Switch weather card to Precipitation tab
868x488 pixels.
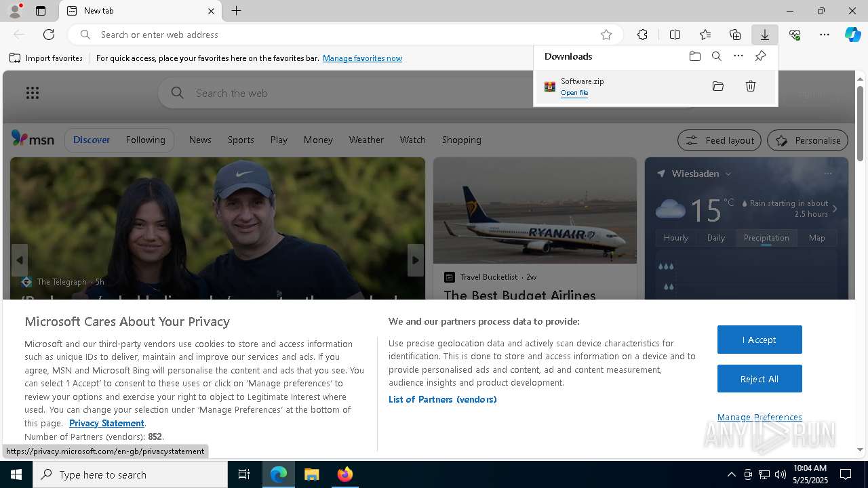click(766, 238)
